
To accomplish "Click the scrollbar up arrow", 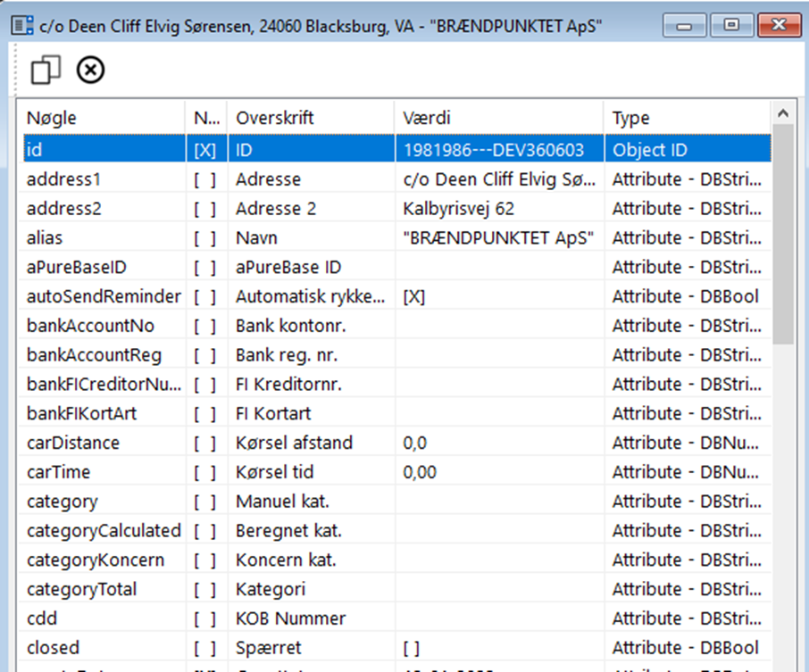I will coord(783,113).
